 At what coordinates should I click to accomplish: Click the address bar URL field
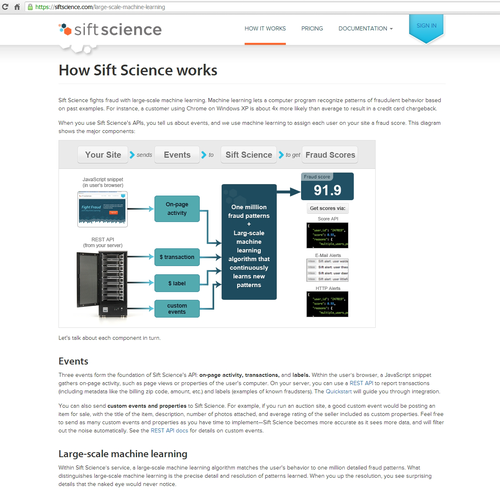(x=262, y=7)
